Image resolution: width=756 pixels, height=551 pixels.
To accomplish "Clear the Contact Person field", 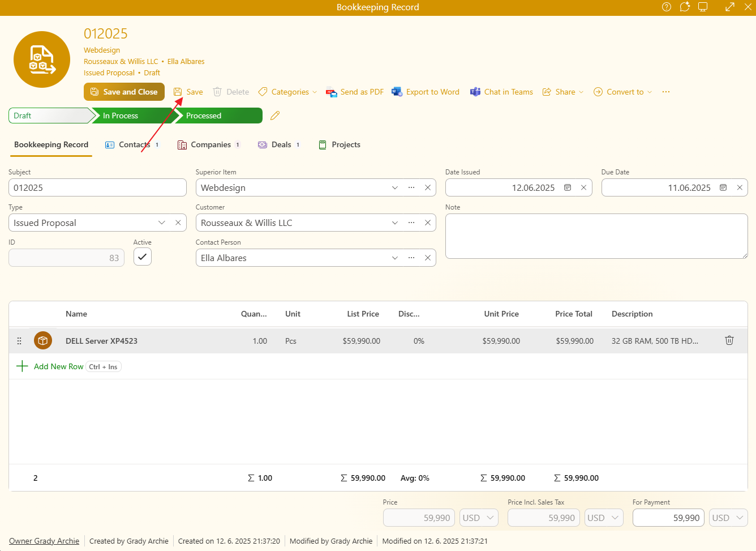I will click(428, 258).
